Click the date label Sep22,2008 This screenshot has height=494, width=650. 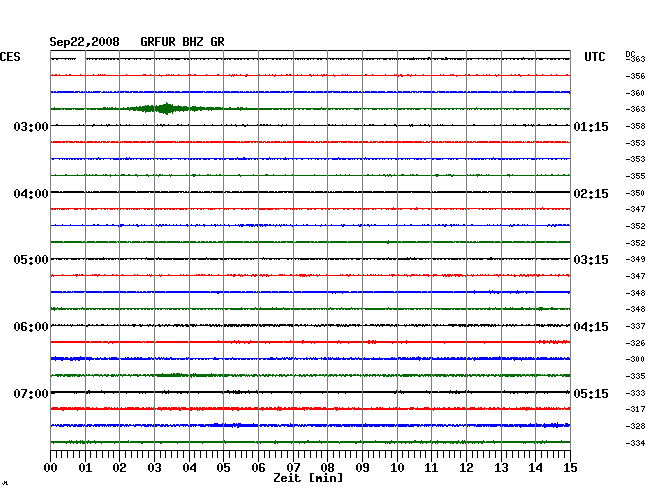point(84,42)
